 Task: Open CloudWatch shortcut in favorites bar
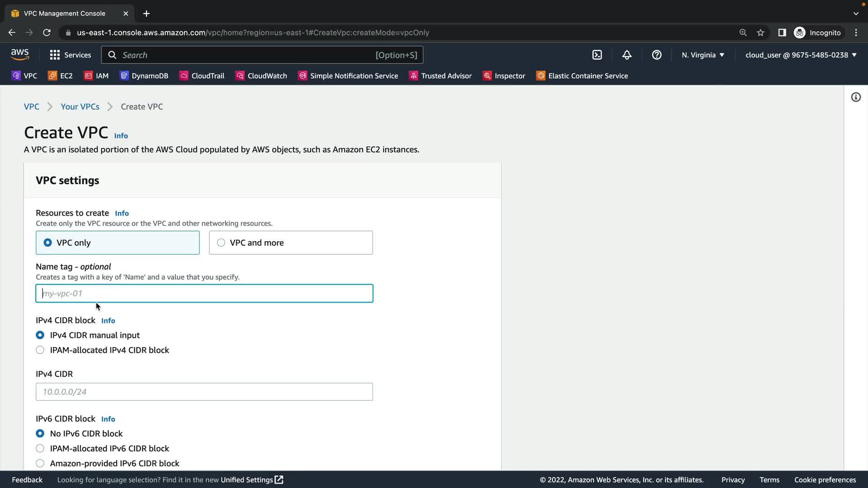pos(261,76)
